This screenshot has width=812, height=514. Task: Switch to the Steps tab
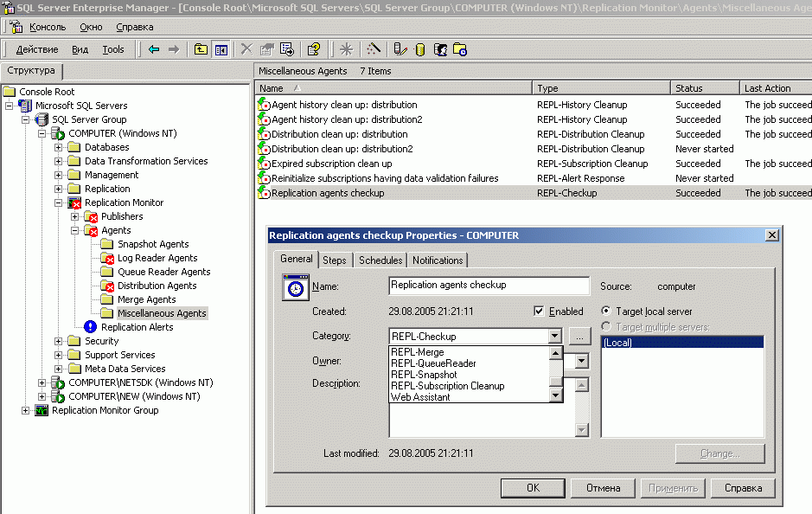click(335, 260)
